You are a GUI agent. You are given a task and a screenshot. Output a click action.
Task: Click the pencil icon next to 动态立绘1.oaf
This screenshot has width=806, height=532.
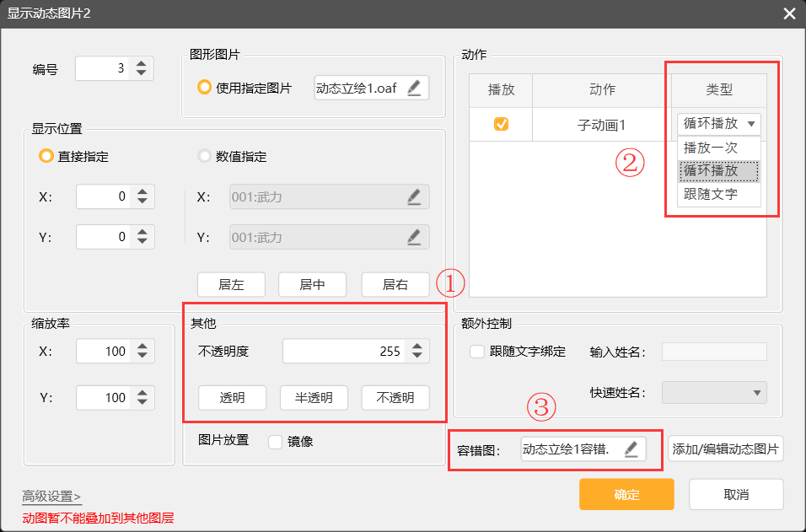pos(416,87)
